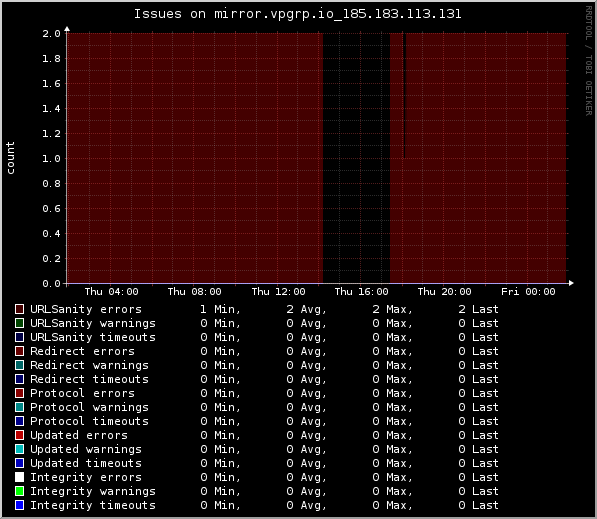Click the Fri 00:00 time axis label

tap(528, 292)
